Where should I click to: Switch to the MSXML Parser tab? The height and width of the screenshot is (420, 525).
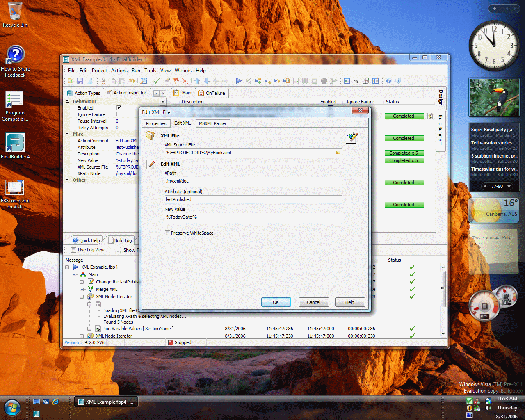212,123
